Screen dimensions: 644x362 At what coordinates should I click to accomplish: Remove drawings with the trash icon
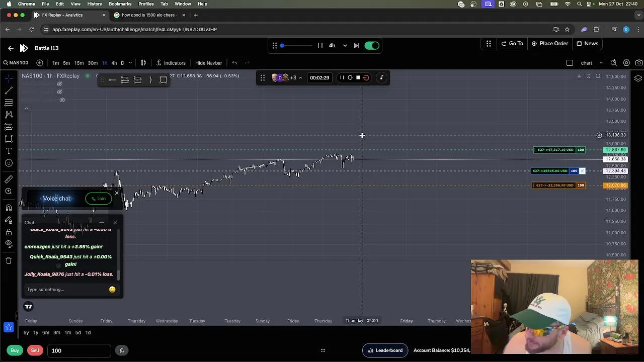tap(9, 260)
